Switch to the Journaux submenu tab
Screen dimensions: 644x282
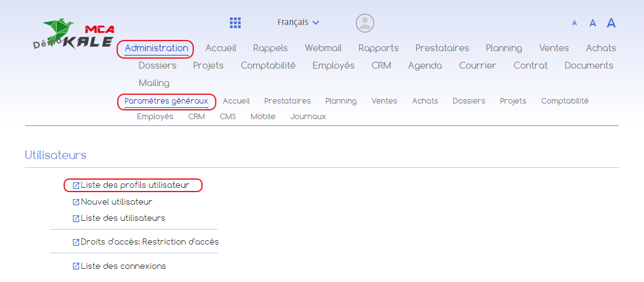coord(308,117)
